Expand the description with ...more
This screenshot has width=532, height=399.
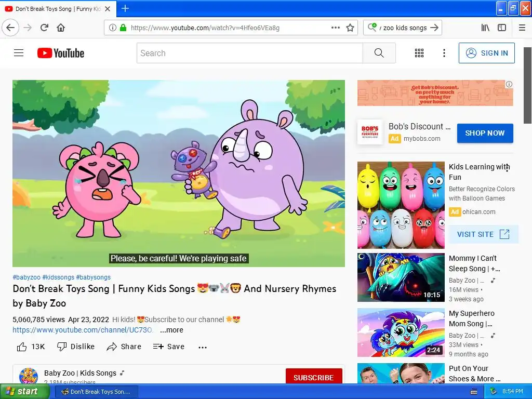tap(171, 330)
